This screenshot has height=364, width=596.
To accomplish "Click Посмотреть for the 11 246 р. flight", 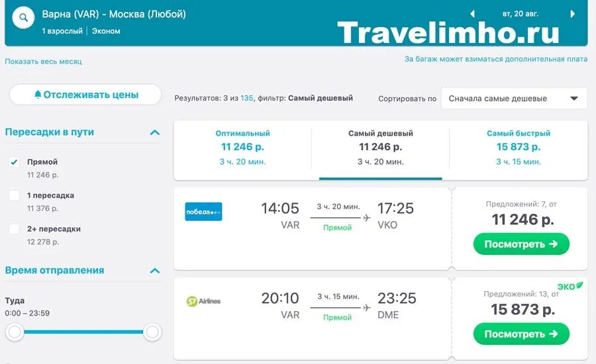I will click(x=521, y=244).
